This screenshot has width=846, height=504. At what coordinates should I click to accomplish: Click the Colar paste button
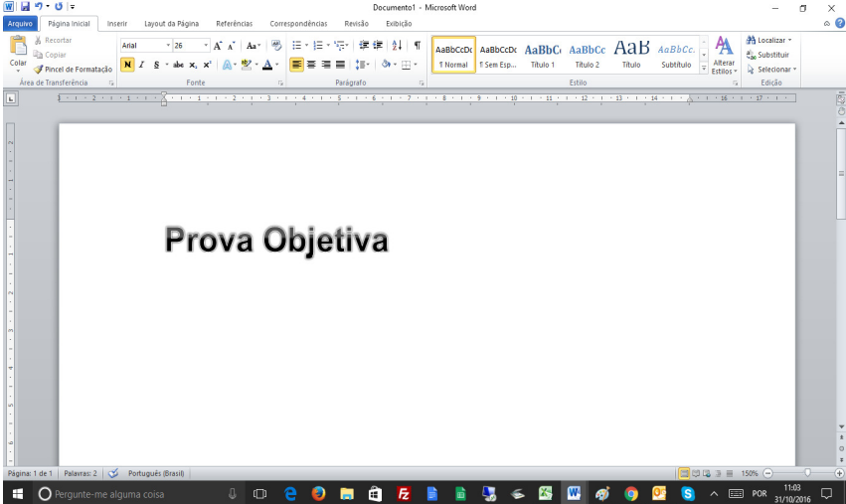[18, 54]
